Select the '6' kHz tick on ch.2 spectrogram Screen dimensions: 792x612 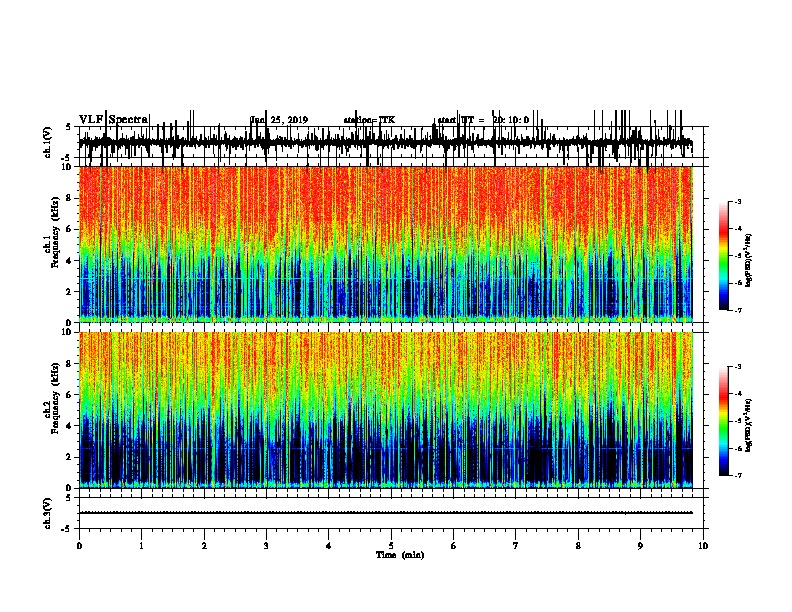pos(70,395)
